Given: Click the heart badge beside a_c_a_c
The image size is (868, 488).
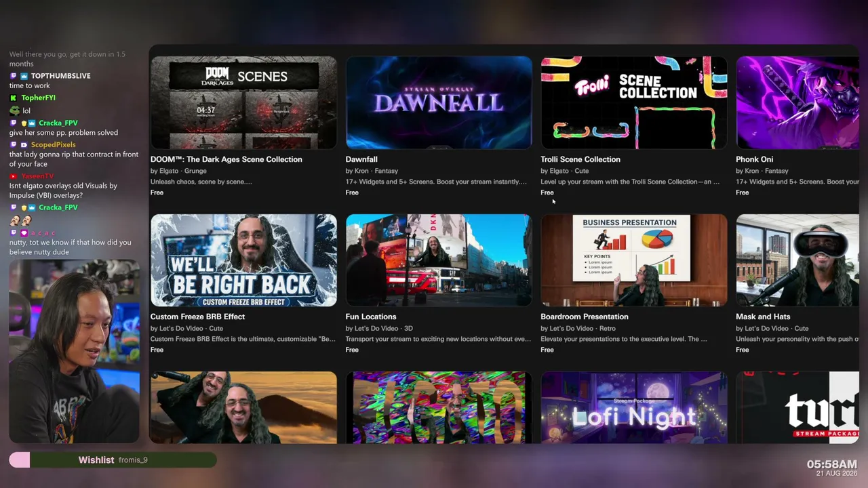Looking at the screenshot, I should [x=24, y=233].
